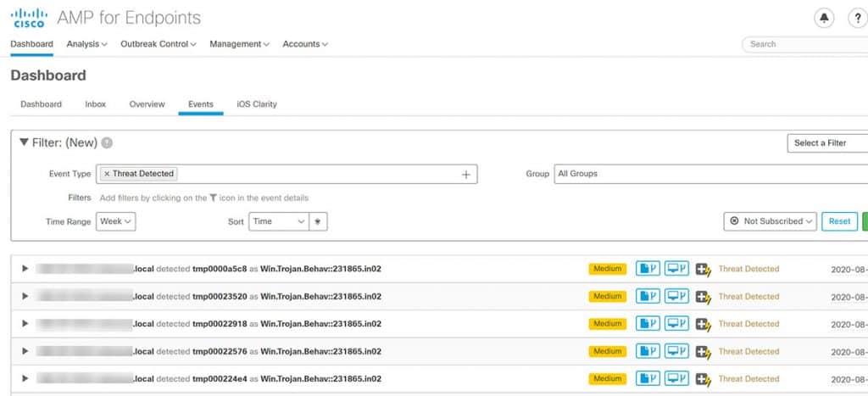Switch to the Inbox tab
Screen dimensions: 868x396
95,104
